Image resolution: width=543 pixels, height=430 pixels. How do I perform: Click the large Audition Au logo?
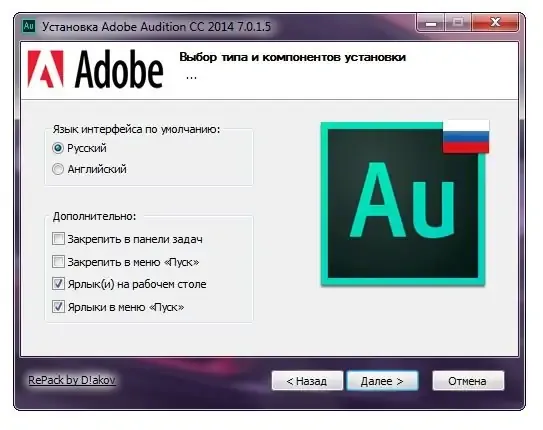click(403, 204)
